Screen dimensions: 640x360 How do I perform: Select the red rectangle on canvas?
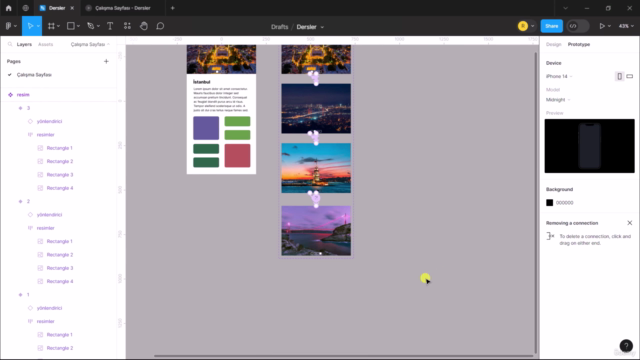point(238,156)
